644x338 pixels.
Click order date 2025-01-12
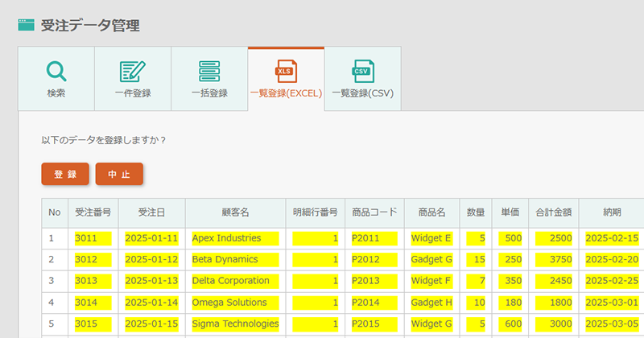coord(151,260)
